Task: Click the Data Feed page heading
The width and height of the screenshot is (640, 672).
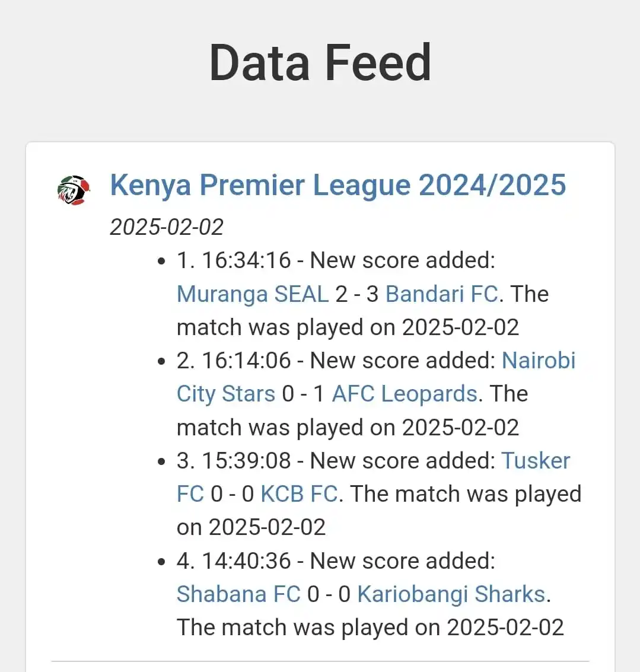Action: (x=320, y=62)
